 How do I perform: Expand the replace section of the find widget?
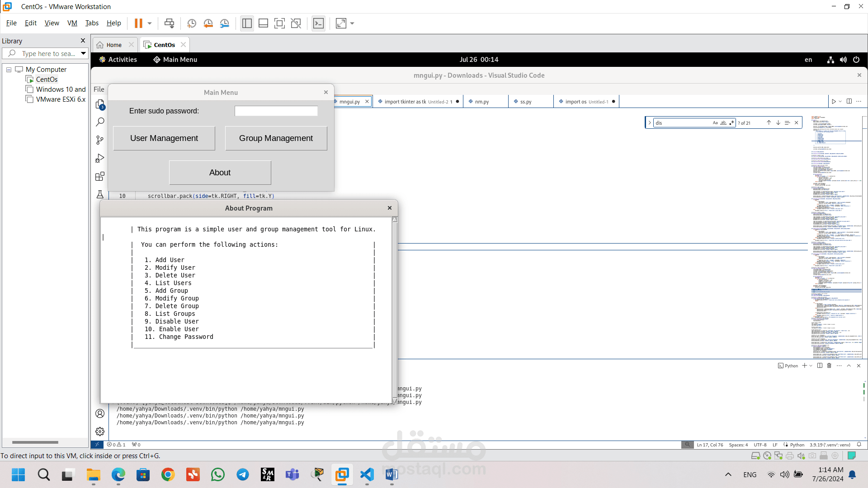650,122
